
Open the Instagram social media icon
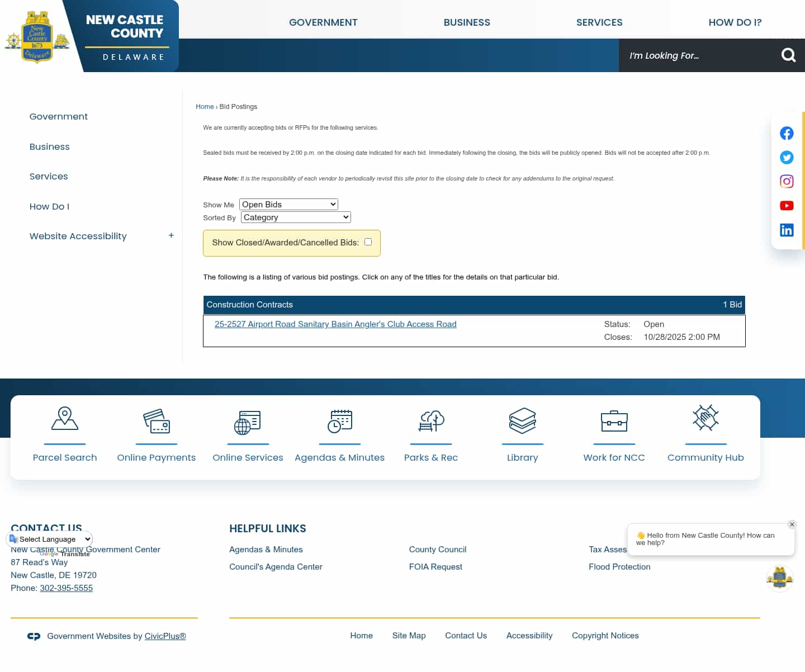[x=787, y=181]
